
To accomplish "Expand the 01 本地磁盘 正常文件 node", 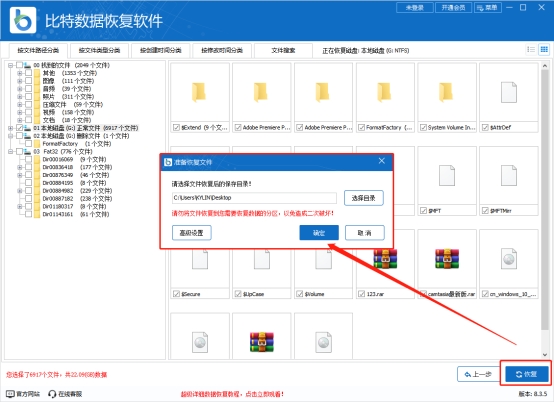I will click(x=11, y=128).
